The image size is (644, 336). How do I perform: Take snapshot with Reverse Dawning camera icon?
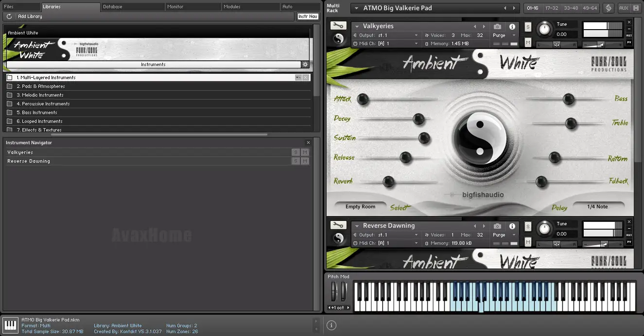[497, 226]
